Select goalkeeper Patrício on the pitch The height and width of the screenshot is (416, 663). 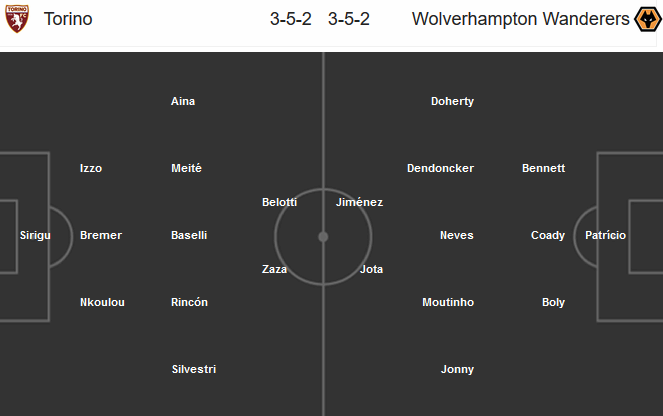tap(606, 235)
